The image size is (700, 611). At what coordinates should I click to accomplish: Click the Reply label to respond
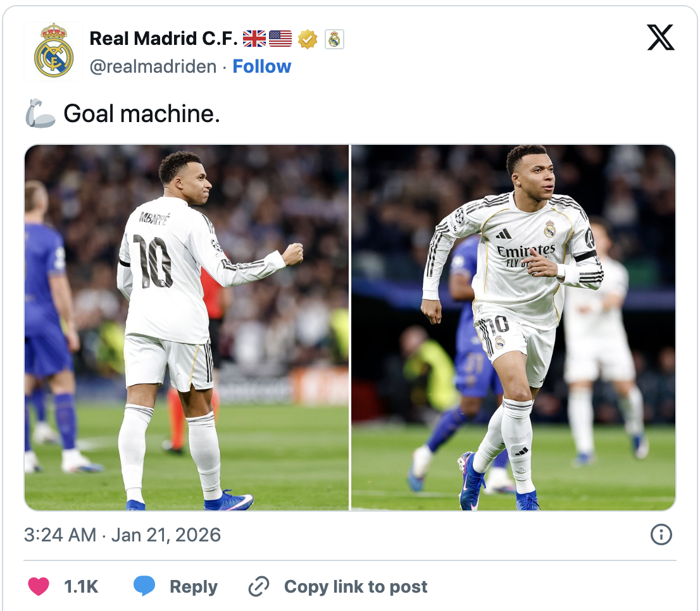pos(193,586)
